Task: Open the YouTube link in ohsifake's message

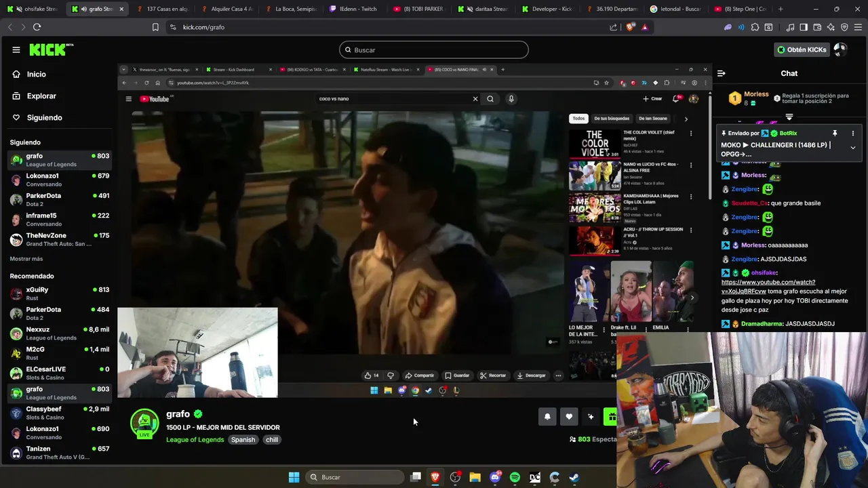Action: point(768,287)
